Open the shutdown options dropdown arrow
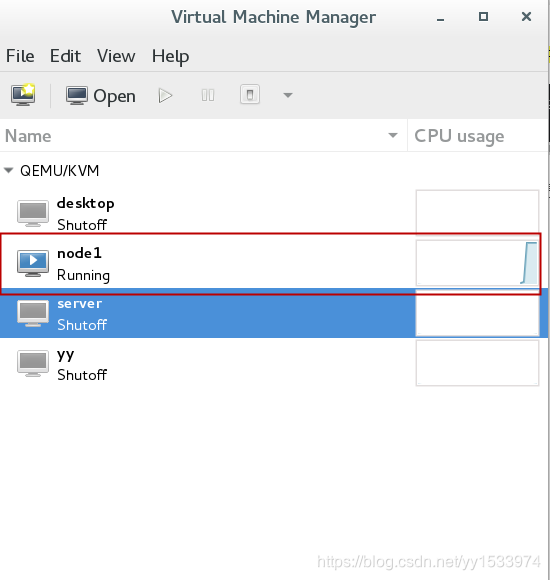550x580 pixels. click(x=288, y=95)
